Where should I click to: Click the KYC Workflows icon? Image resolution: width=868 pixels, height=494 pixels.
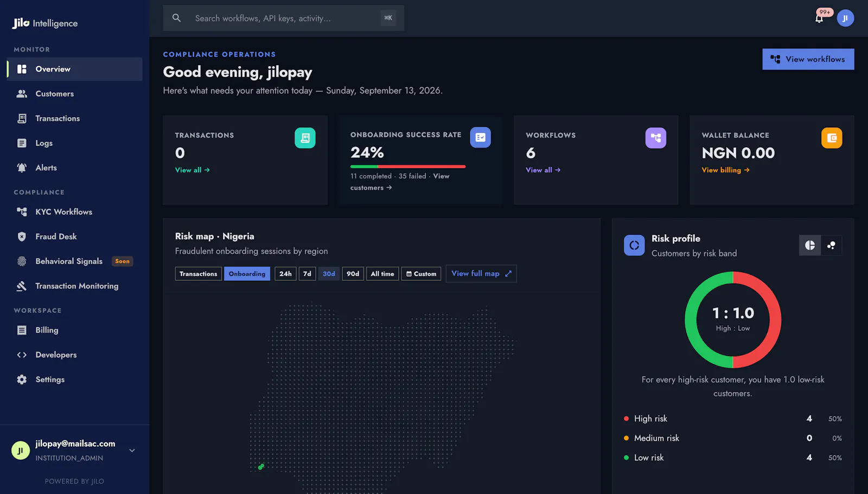click(x=22, y=212)
